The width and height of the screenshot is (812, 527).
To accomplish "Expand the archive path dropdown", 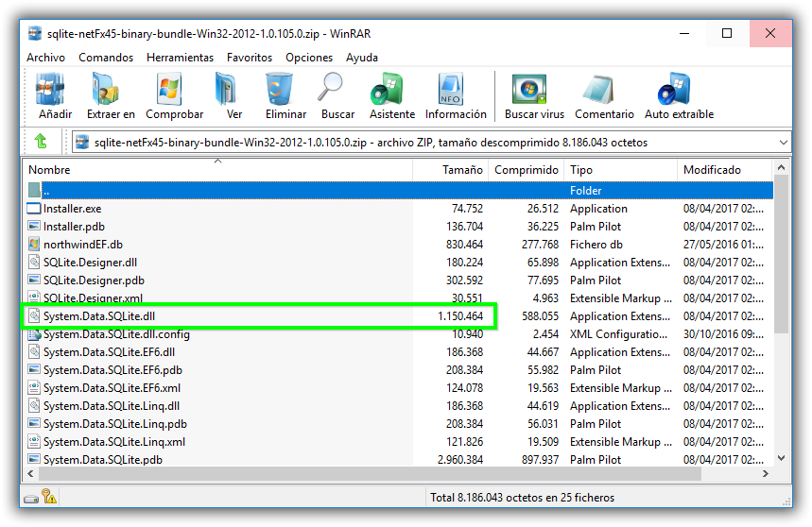I will pyautogui.click(x=783, y=143).
